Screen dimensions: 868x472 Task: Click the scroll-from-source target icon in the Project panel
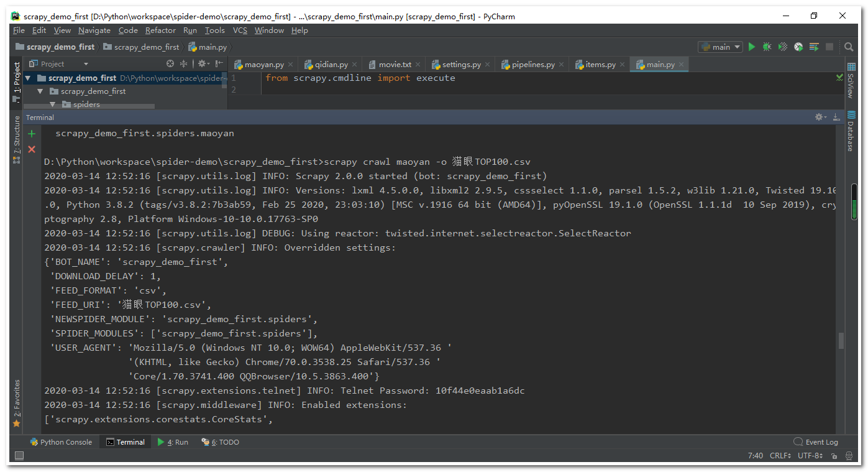point(170,63)
